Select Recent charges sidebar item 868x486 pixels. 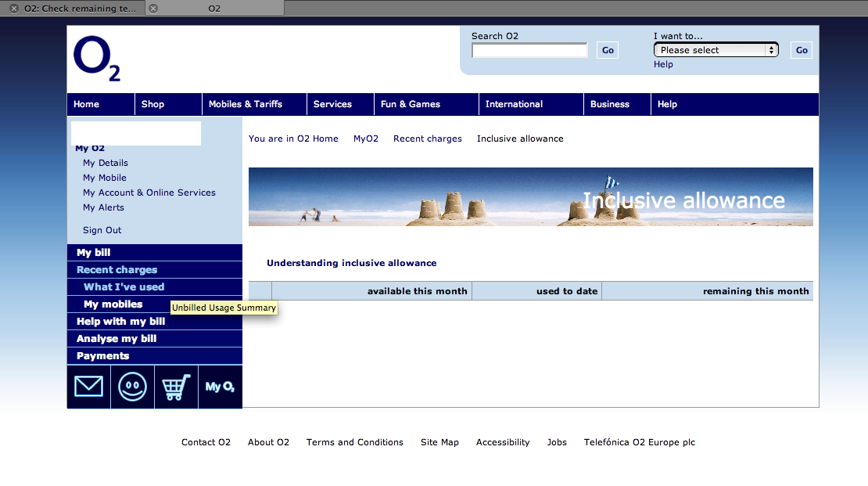[155, 270]
